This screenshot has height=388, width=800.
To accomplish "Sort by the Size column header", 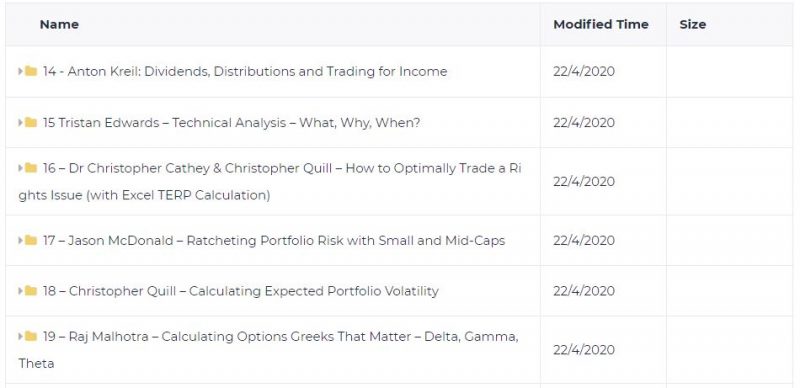I will (692, 25).
